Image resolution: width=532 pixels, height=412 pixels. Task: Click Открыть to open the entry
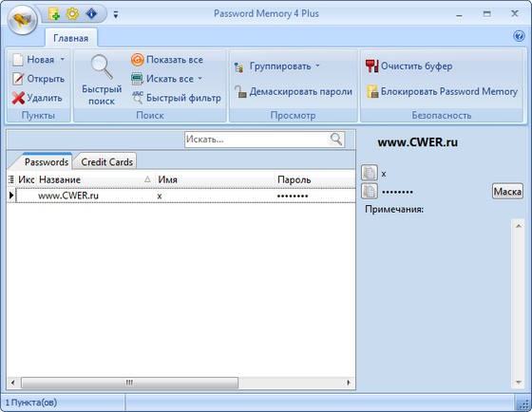38,79
